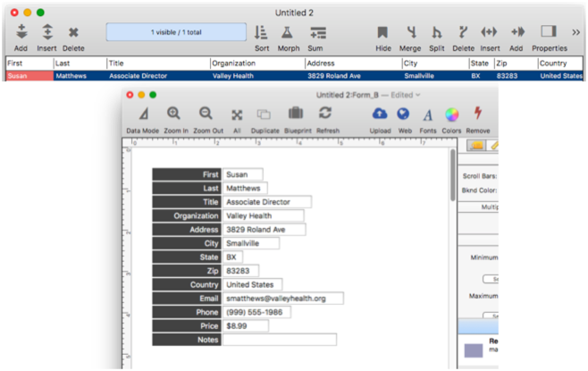Image resolution: width=588 pixels, height=371 pixels.
Task: Select the Matthews cell in data sheet row
Action: point(80,76)
